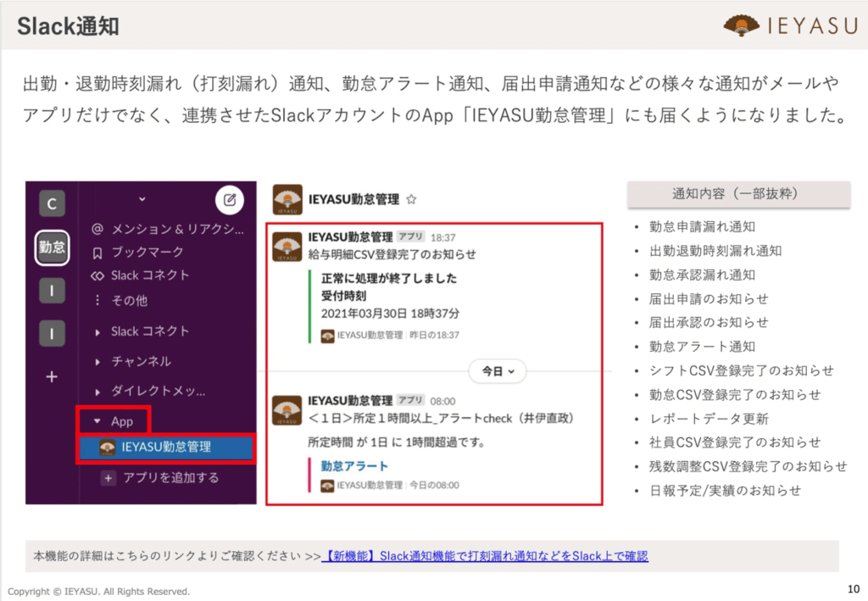Click avatar of 18:37 IEYASU message

click(x=287, y=247)
